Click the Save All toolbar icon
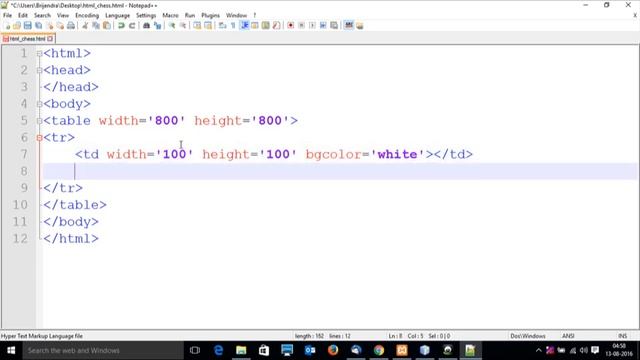Screen dimensions: 640x360 38,25
